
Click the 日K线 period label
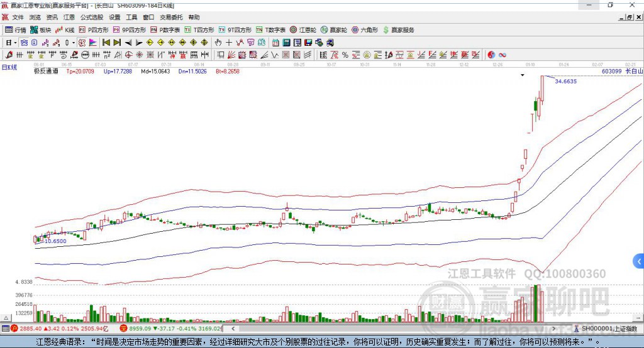coord(9,67)
